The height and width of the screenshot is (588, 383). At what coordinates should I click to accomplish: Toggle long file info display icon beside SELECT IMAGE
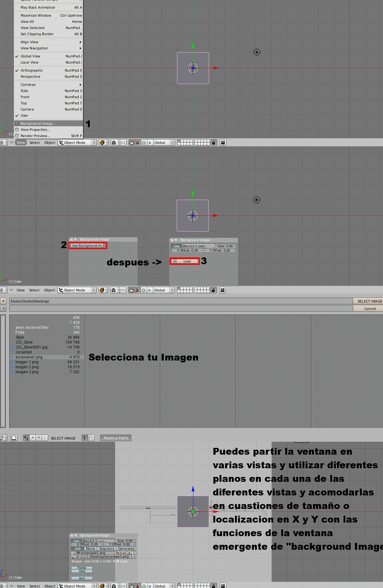[x=84, y=438]
